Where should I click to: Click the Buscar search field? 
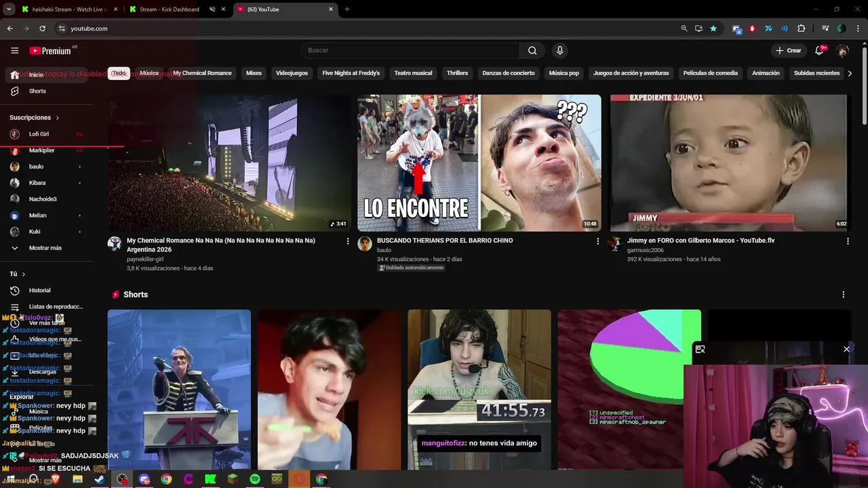tap(410, 50)
